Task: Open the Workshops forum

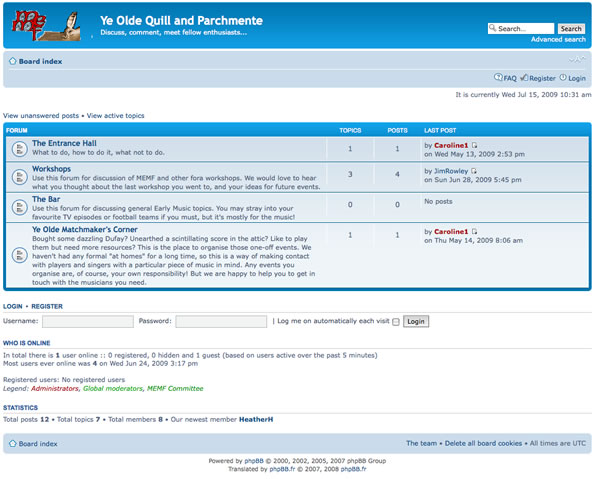Action: click(51, 169)
